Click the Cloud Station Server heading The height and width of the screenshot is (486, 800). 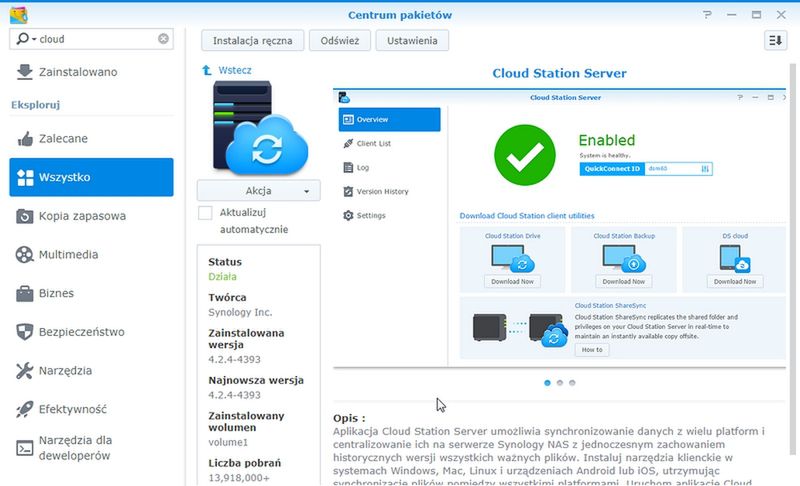pyautogui.click(x=559, y=73)
